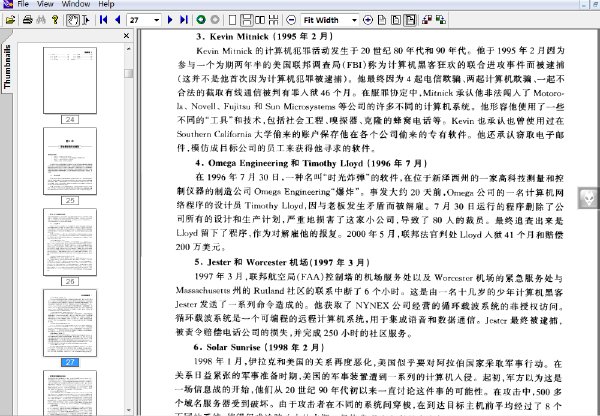Click the thumbnail panel scroll-down arrow
The height and width of the screenshot is (416, 600).
(x=129, y=410)
